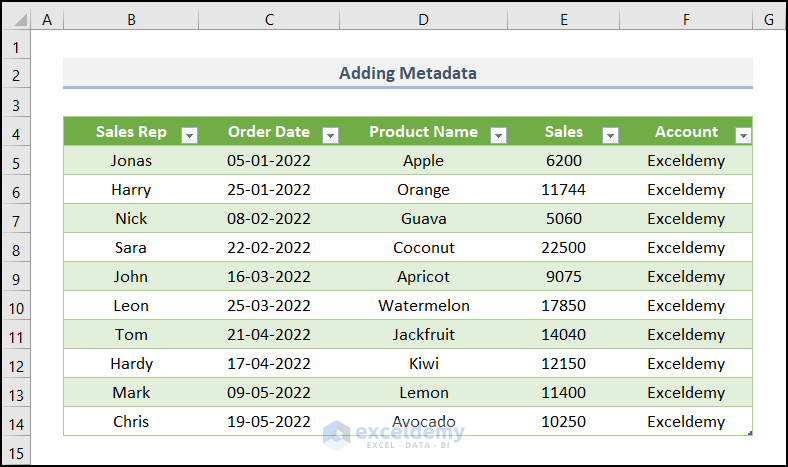Expand the Product Name filter arrow
Screen dimensions: 788x467
pos(498,135)
